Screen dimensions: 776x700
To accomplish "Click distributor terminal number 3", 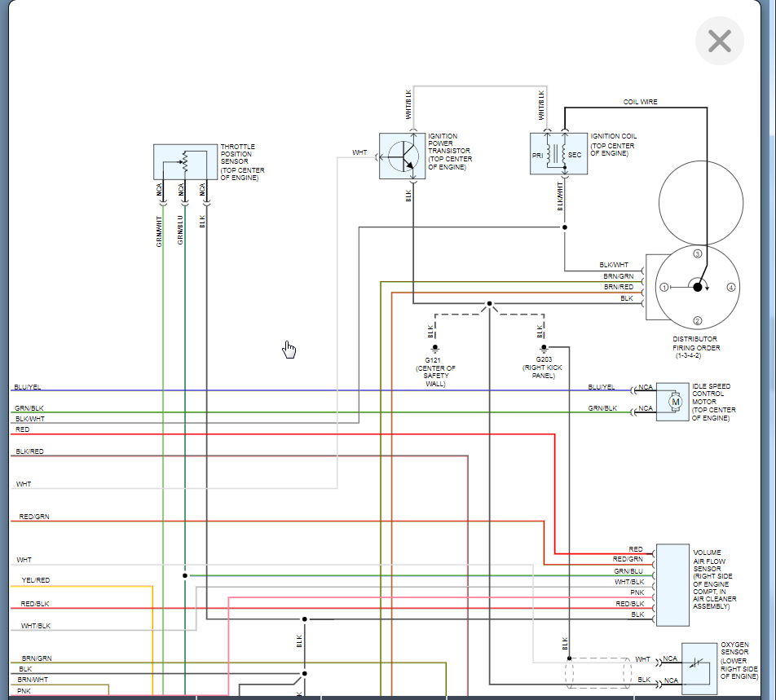I will coord(697,253).
